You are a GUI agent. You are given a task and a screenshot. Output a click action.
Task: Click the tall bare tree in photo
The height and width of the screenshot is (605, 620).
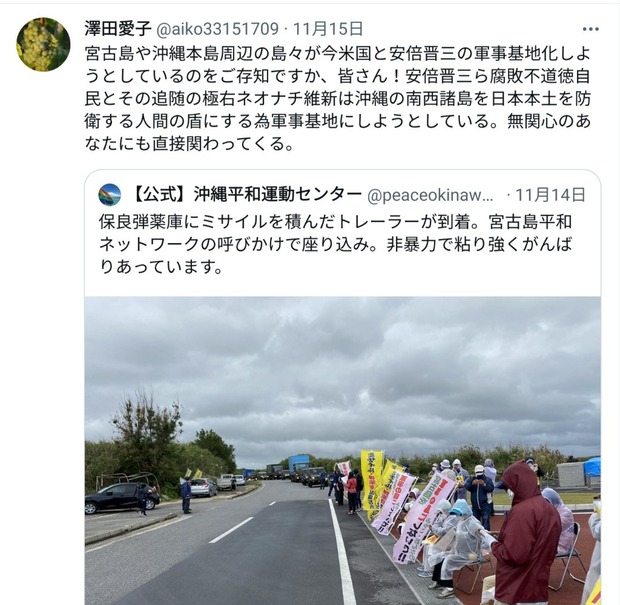tap(146, 431)
